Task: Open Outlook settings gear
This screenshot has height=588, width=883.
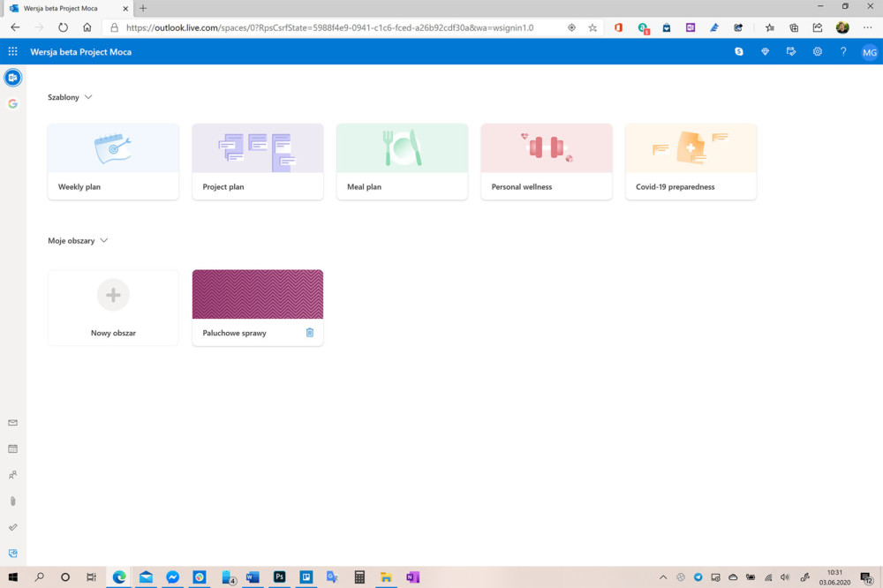Action: 817,51
